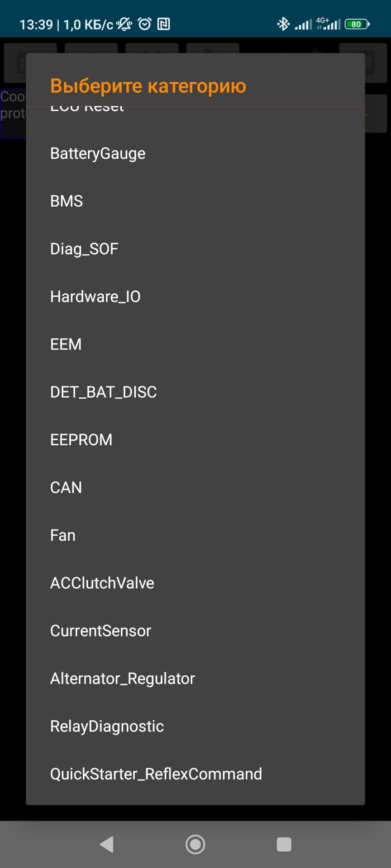Select QuickStarter_ReflexCommand category
391x868 pixels.
click(x=156, y=774)
